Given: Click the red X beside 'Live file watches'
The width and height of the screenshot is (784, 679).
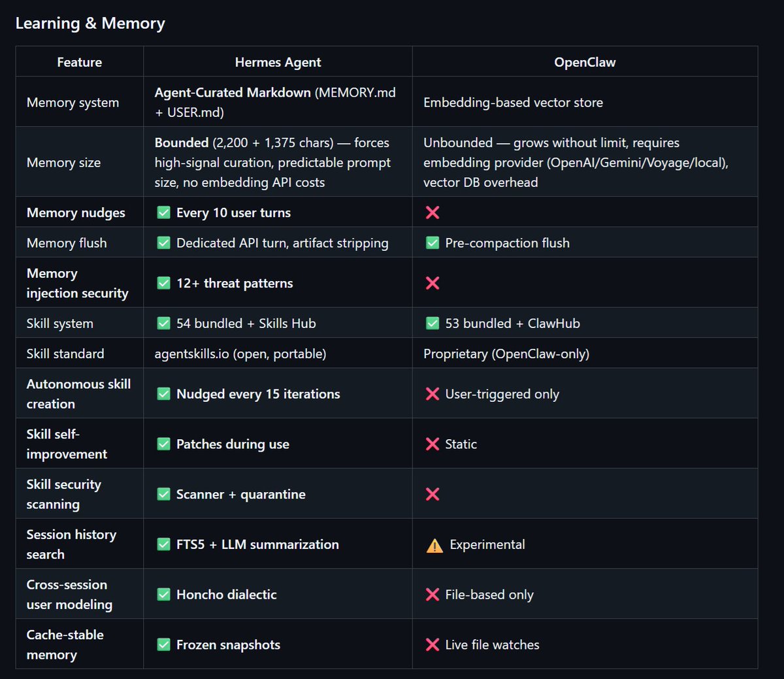Looking at the screenshot, I should coord(433,645).
